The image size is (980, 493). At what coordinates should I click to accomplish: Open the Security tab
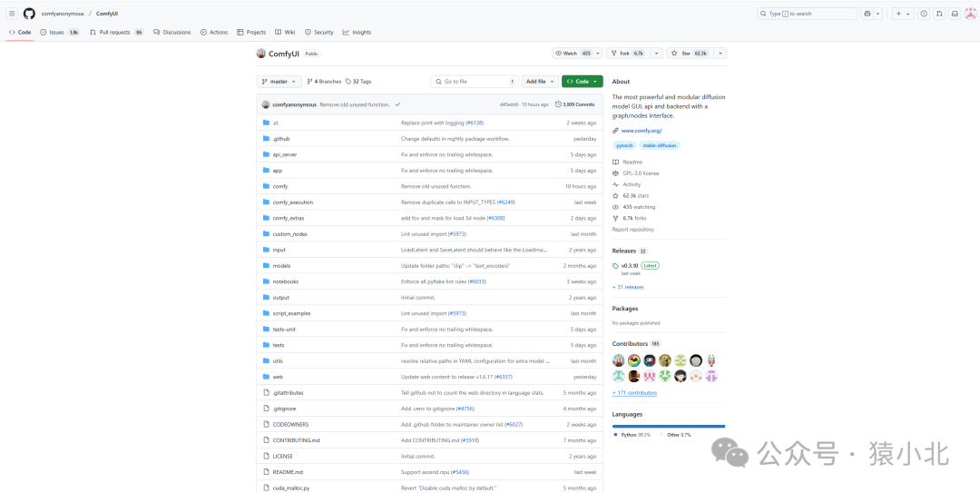[x=319, y=32]
